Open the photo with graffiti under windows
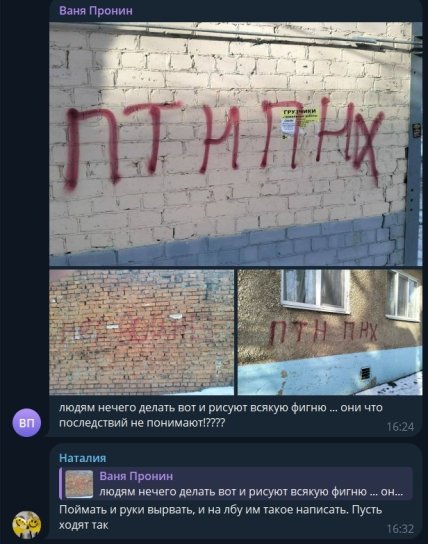 pos(330,332)
